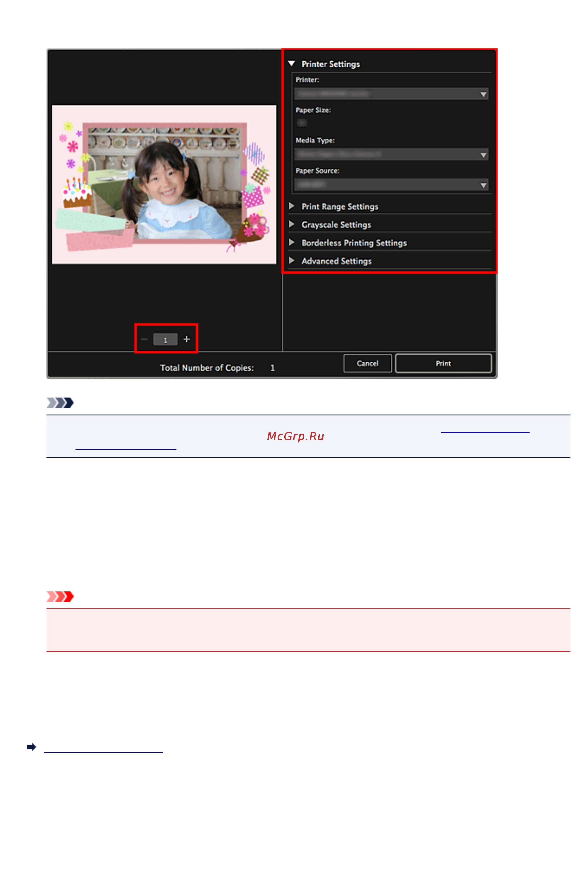This screenshot has width=588, height=872.
Task: Click the Print button
Action: click(x=443, y=363)
